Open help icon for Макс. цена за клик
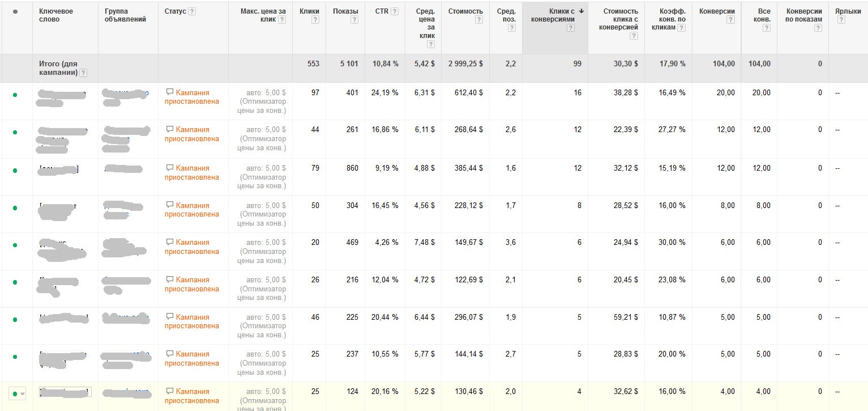868x411 pixels. [x=282, y=20]
